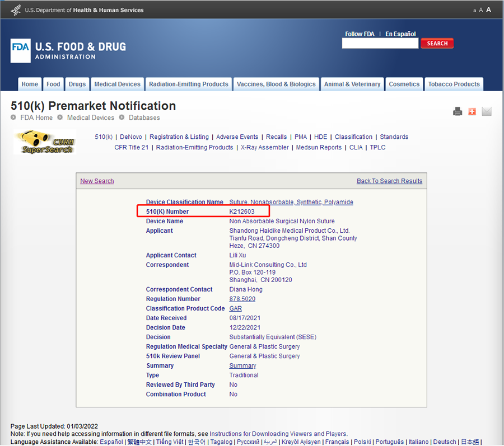Open product code GAR
The height and width of the screenshot is (446, 504).
[236, 308]
